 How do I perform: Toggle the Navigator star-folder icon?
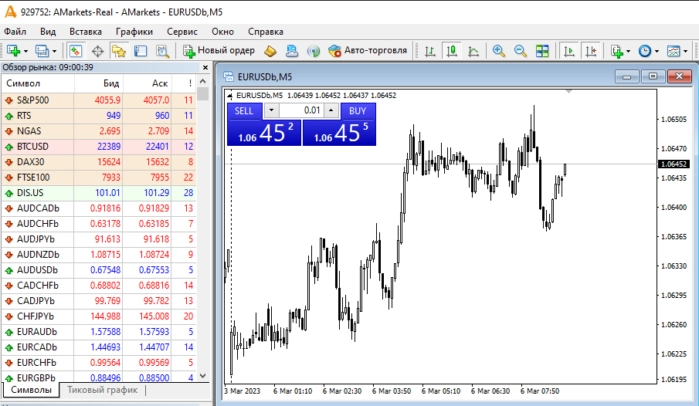tap(119, 51)
